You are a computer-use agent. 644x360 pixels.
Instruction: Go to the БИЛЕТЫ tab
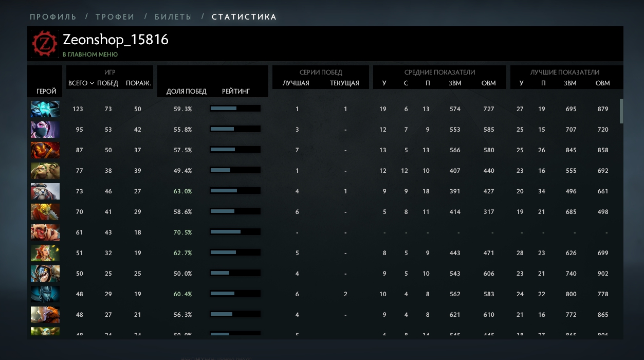coord(174,17)
